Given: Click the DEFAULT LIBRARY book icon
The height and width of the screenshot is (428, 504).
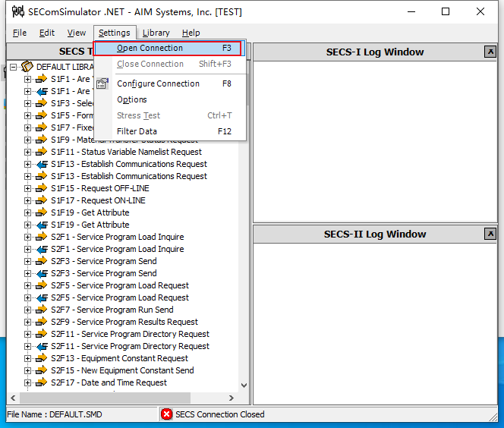Looking at the screenshot, I should 27,67.
